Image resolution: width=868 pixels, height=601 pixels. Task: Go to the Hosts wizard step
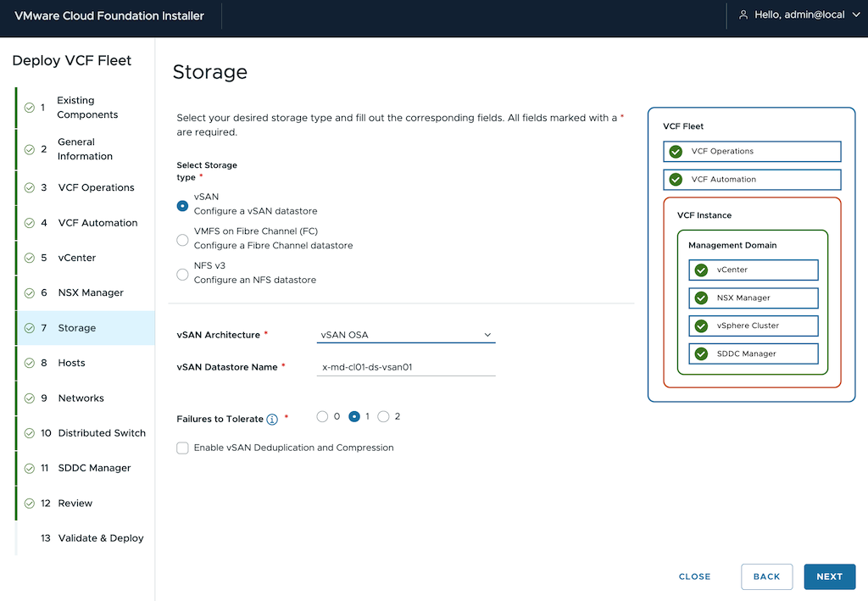tap(72, 363)
